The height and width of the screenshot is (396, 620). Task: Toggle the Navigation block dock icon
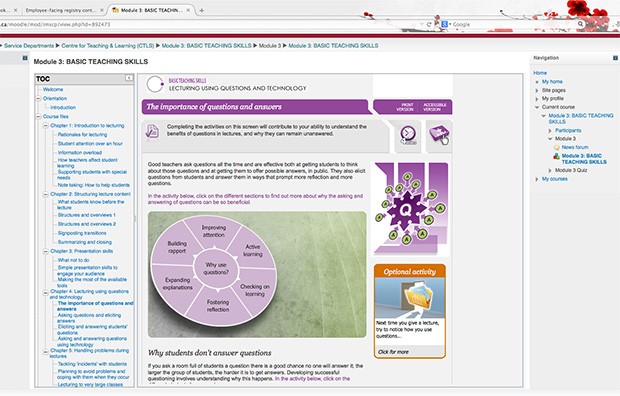click(x=615, y=58)
